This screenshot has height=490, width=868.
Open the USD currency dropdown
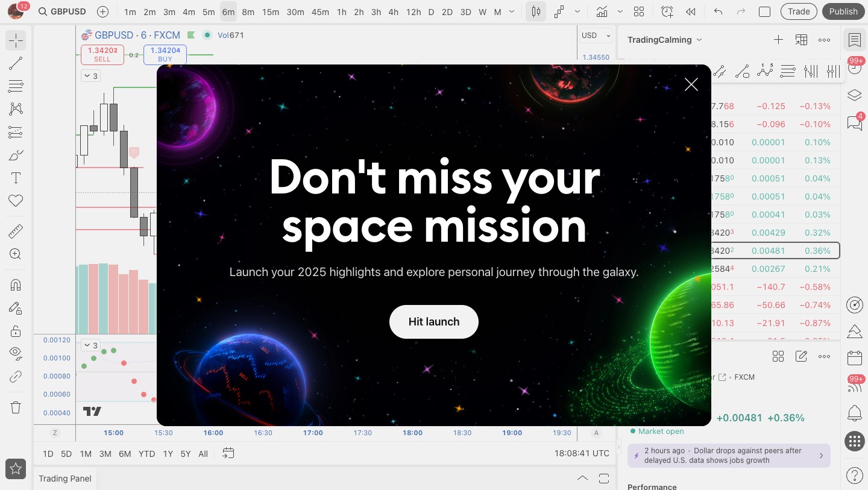click(596, 36)
